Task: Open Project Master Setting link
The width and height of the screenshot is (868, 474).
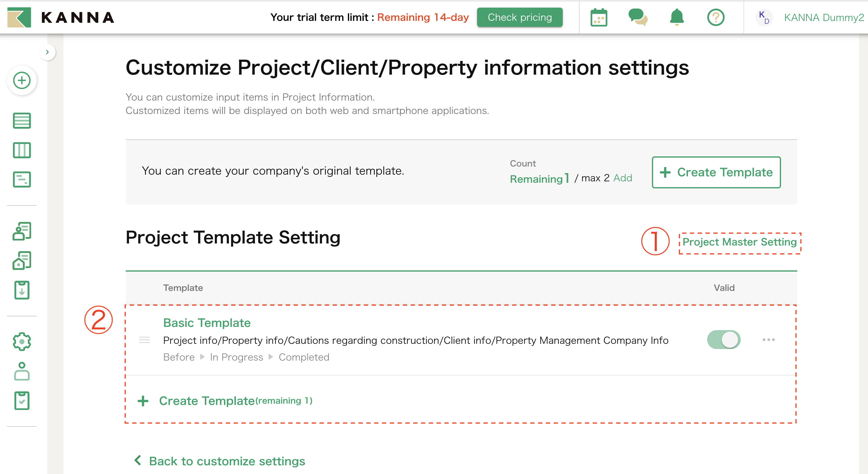Action: pos(739,242)
